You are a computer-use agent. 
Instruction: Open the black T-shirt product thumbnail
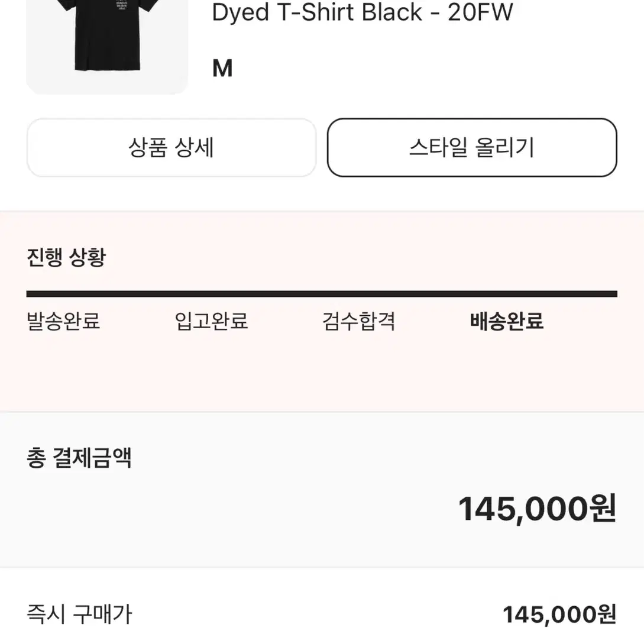[107, 46]
